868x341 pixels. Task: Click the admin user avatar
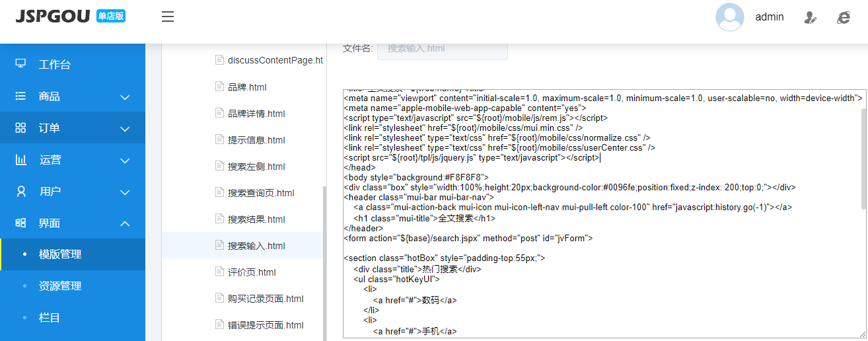(730, 17)
